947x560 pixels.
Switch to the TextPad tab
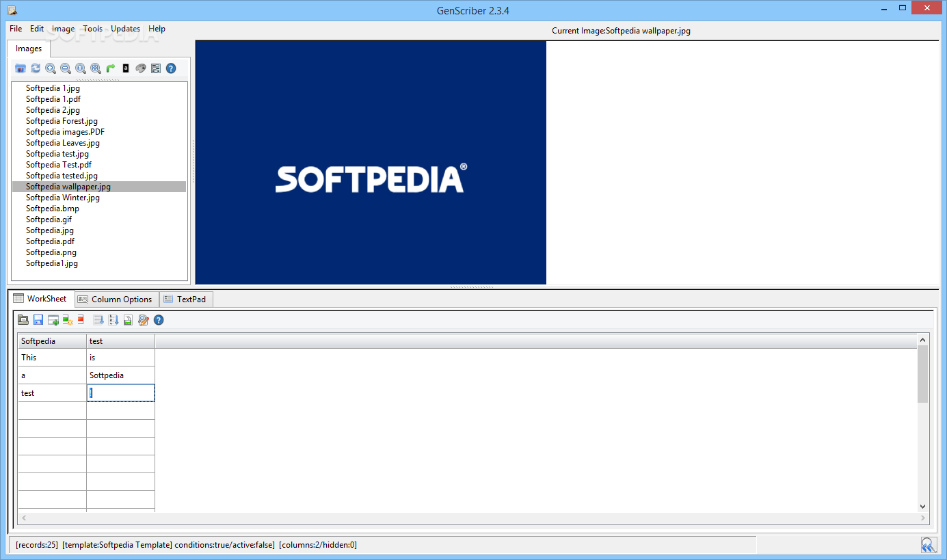point(187,299)
